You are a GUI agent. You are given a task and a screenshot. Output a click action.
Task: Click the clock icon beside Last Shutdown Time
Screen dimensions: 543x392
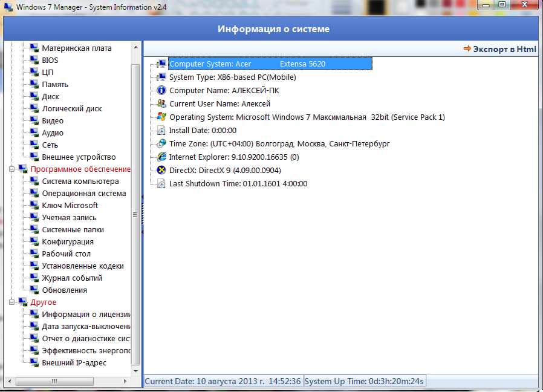click(x=161, y=183)
